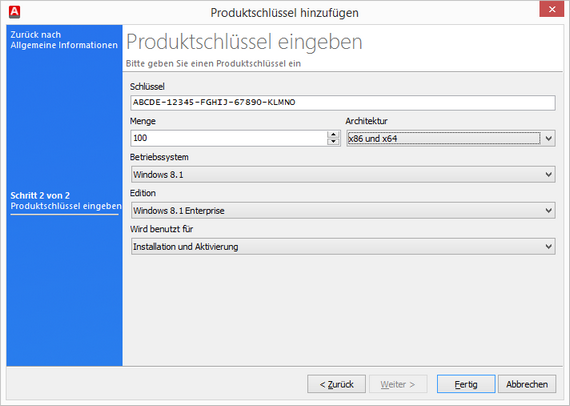The height and width of the screenshot is (406, 570).
Task: Click 'Bitte geben Sie einen Produktschlüssel ein' text
Action: point(213,64)
